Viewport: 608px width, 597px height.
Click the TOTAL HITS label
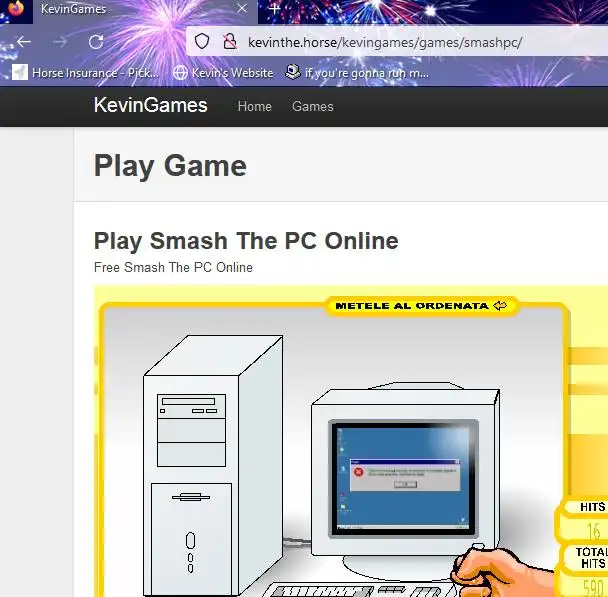pos(591,557)
